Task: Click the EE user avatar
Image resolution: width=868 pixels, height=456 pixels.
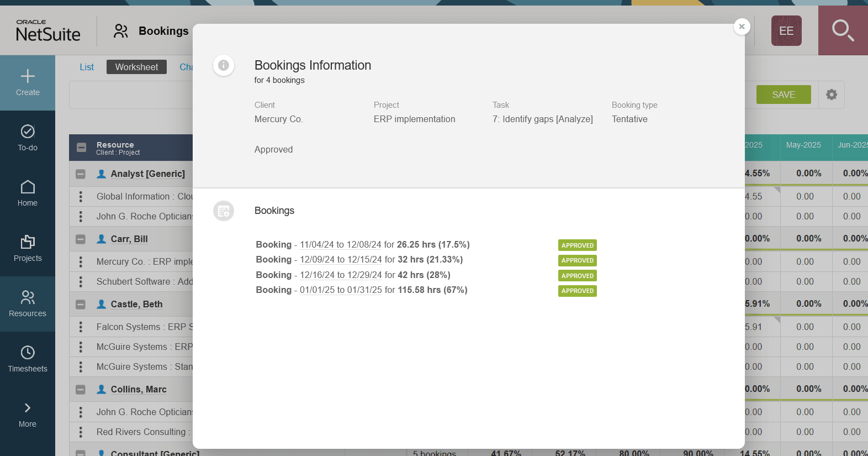Action: click(x=786, y=31)
